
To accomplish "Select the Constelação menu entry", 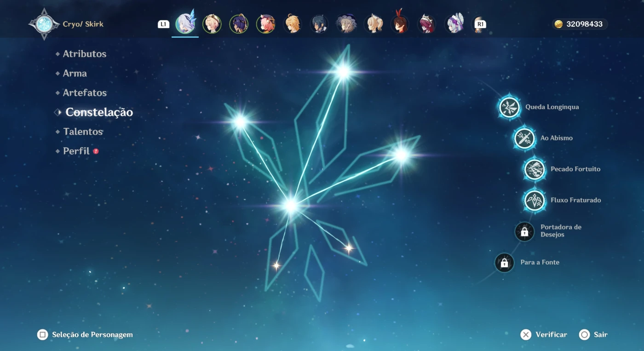I will pos(99,112).
